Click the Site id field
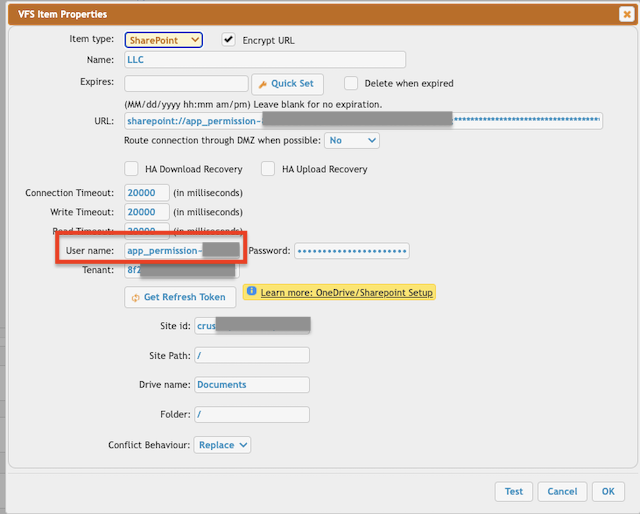The width and height of the screenshot is (640, 514). tap(252, 326)
